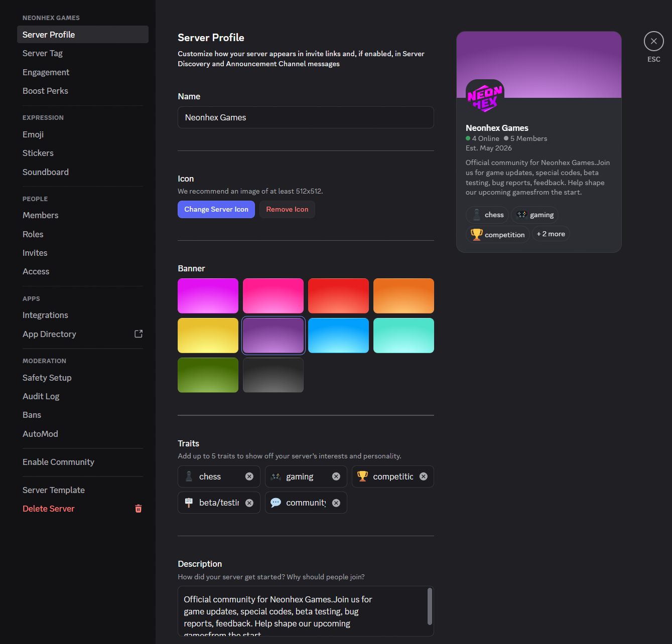Viewport: 672px width, 644px height.
Task: Click the trash icon next to Delete Server
Action: 139,509
